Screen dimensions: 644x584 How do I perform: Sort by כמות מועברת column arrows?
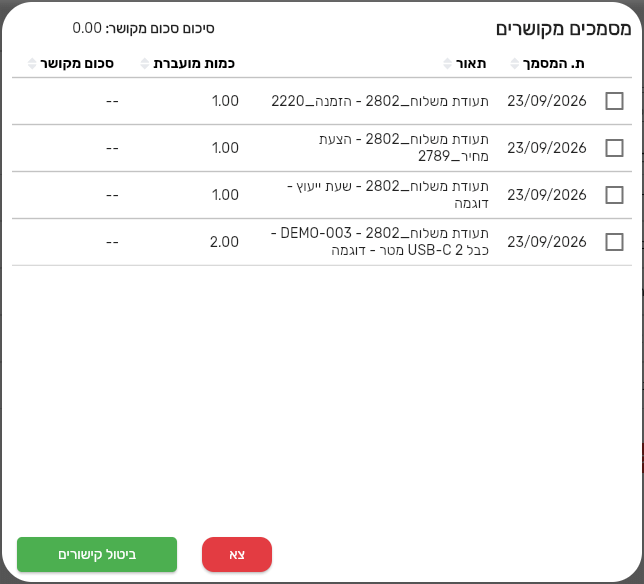point(144,64)
